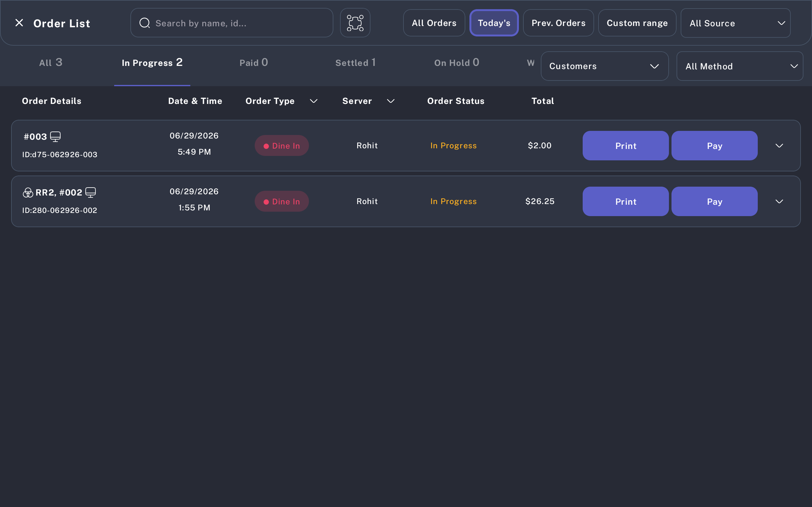This screenshot has width=812, height=507.
Task: Open the All Source dropdown
Action: pos(736,23)
